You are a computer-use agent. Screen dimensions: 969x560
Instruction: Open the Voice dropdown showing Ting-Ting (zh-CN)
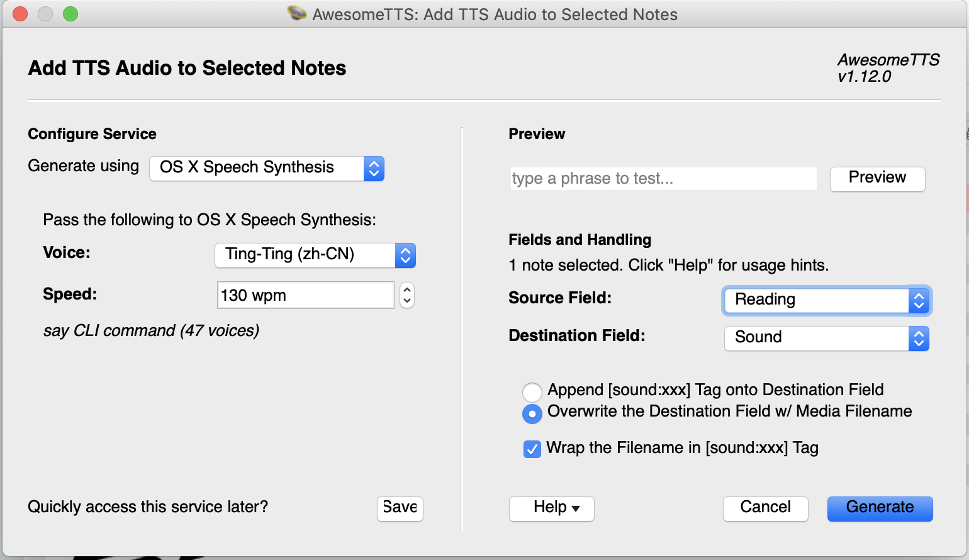point(315,255)
